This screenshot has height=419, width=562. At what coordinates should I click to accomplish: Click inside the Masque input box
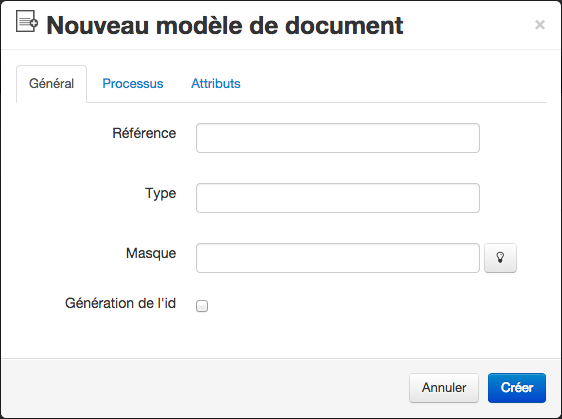(x=338, y=258)
